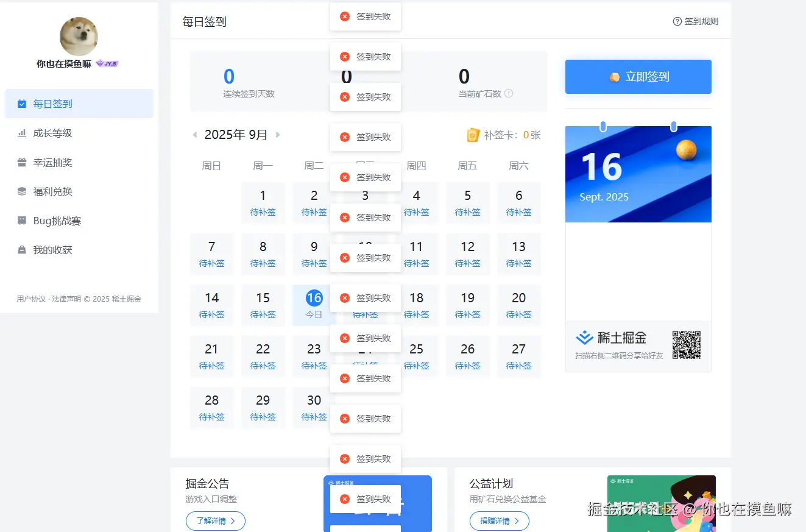Image resolution: width=806 pixels, height=532 pixels.
Task: Open 福利兑换 in the left sidebar
Action: [x=21, y=191]
